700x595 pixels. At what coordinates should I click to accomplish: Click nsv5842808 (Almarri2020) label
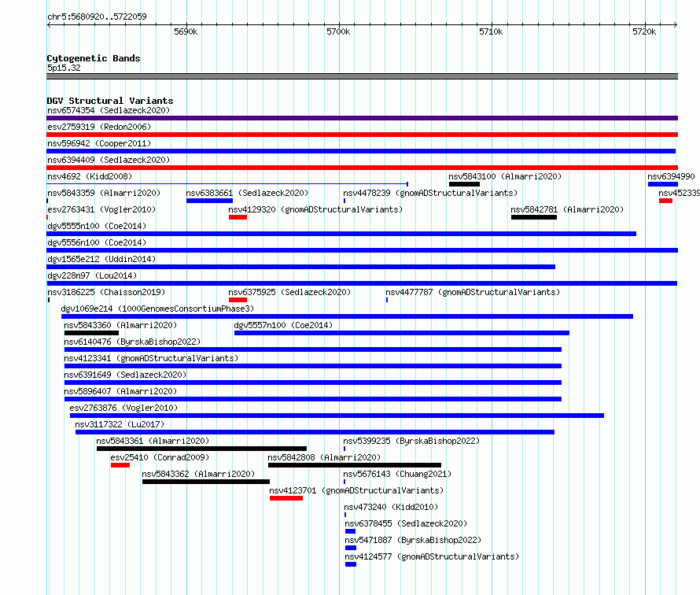tap(324, 457)
